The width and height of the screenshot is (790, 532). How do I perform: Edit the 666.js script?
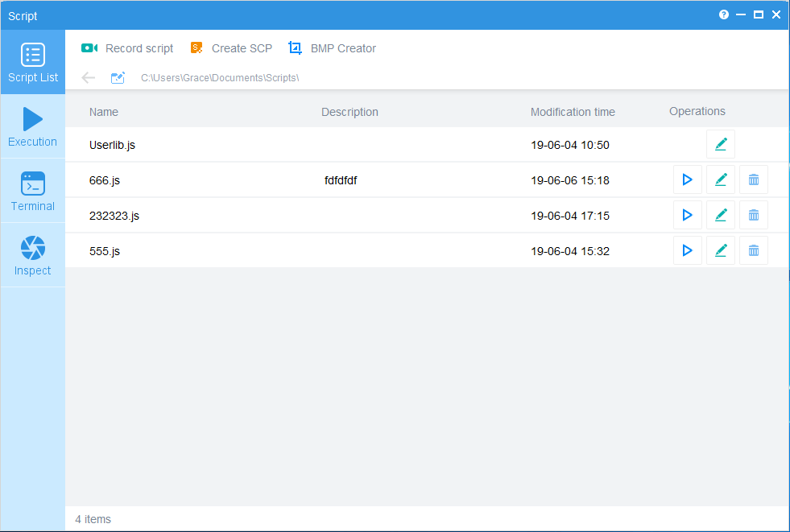pyautogui.click(x=721, y=179)
